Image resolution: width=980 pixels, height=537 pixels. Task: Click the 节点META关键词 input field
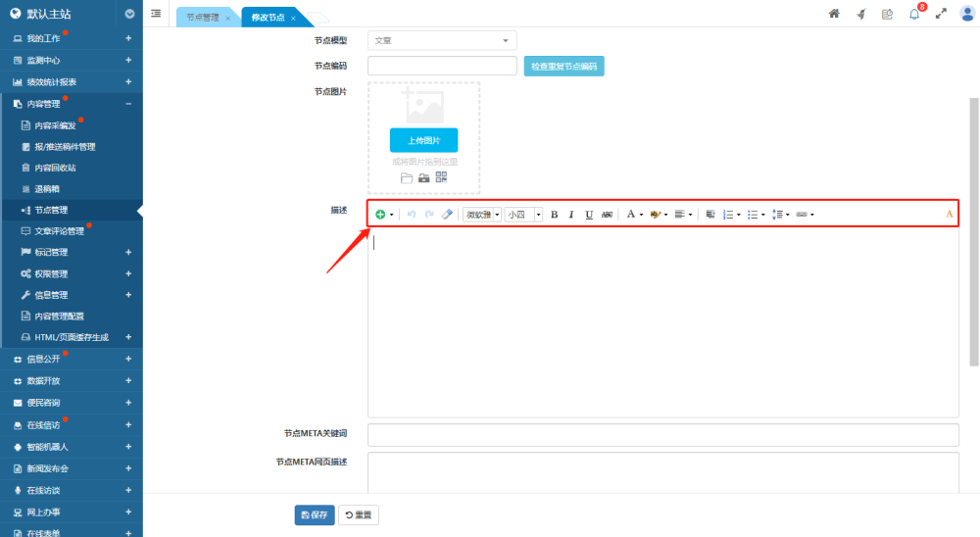pyautogui.click(x=662, y=435)
